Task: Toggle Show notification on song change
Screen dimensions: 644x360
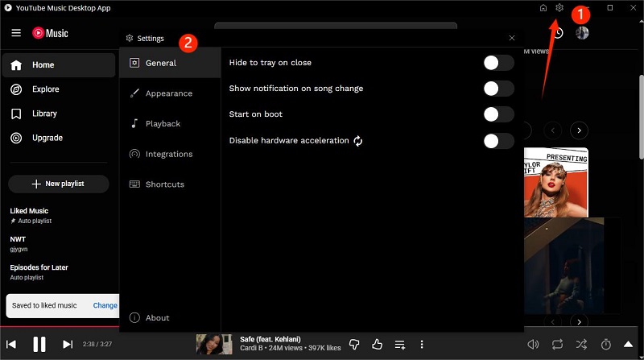Action: [498, 89]
